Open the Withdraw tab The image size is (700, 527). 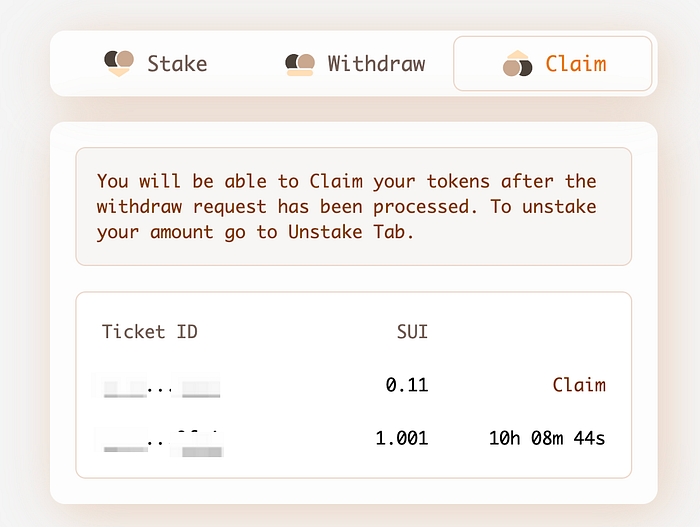[x=376, y=64]
